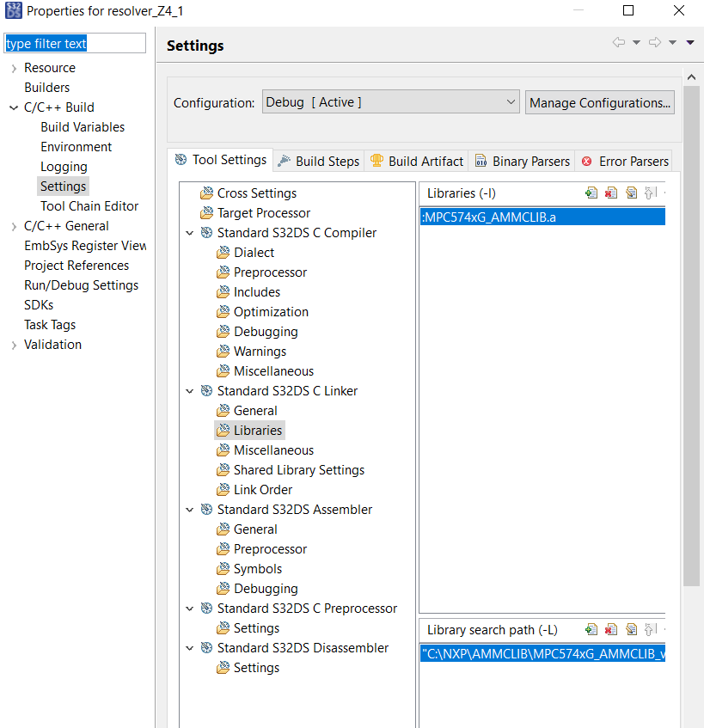The image size is (704, 728).
Task: Select Tool Chain Editor in sidebar
Action: [89, 206]
